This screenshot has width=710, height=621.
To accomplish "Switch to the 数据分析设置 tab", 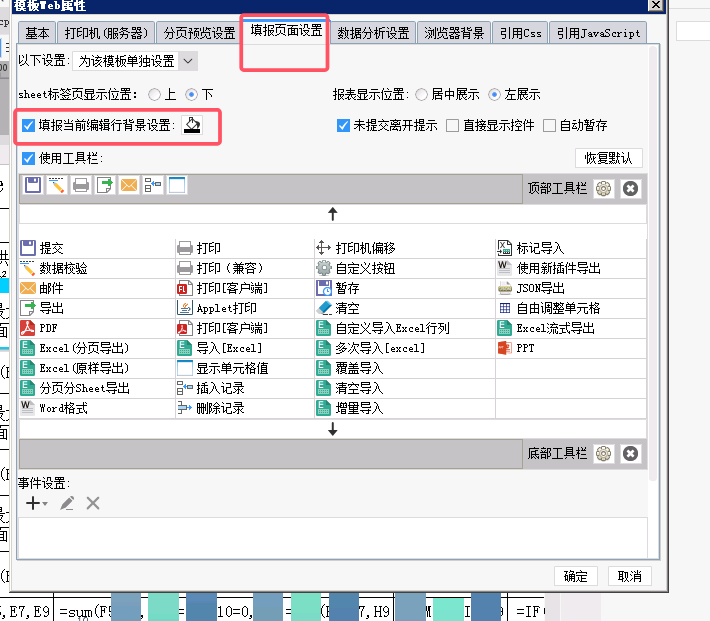I will click(373, 33).
